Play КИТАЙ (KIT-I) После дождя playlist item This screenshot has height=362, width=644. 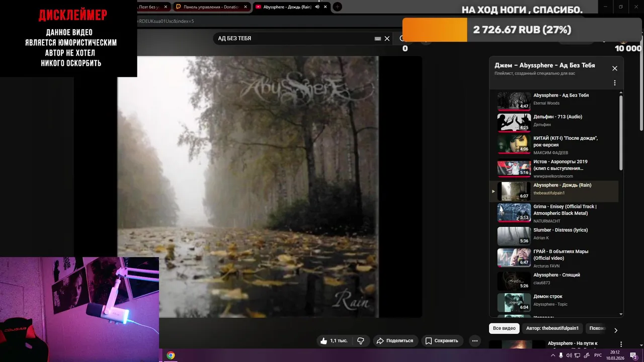coord(553,145)
